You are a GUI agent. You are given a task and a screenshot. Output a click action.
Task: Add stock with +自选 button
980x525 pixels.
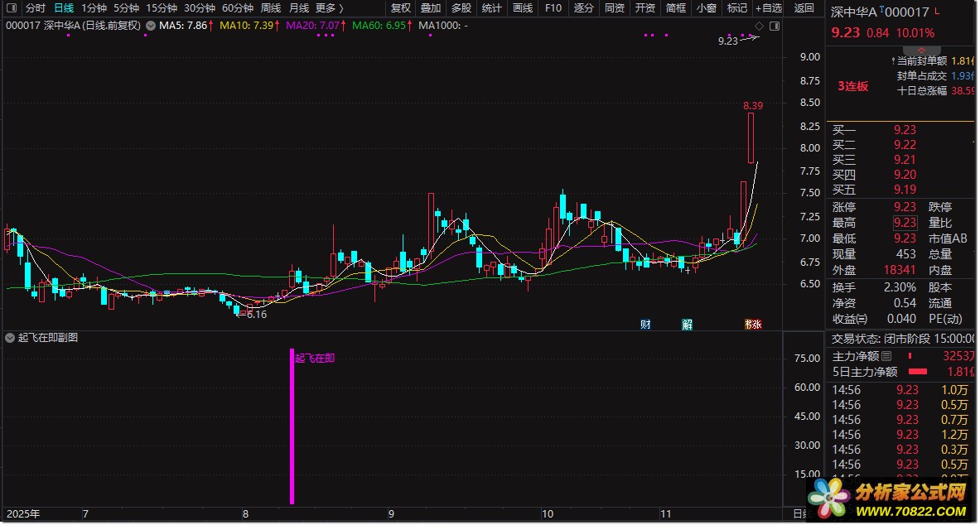pyautogui.click(x=768, y=8)
